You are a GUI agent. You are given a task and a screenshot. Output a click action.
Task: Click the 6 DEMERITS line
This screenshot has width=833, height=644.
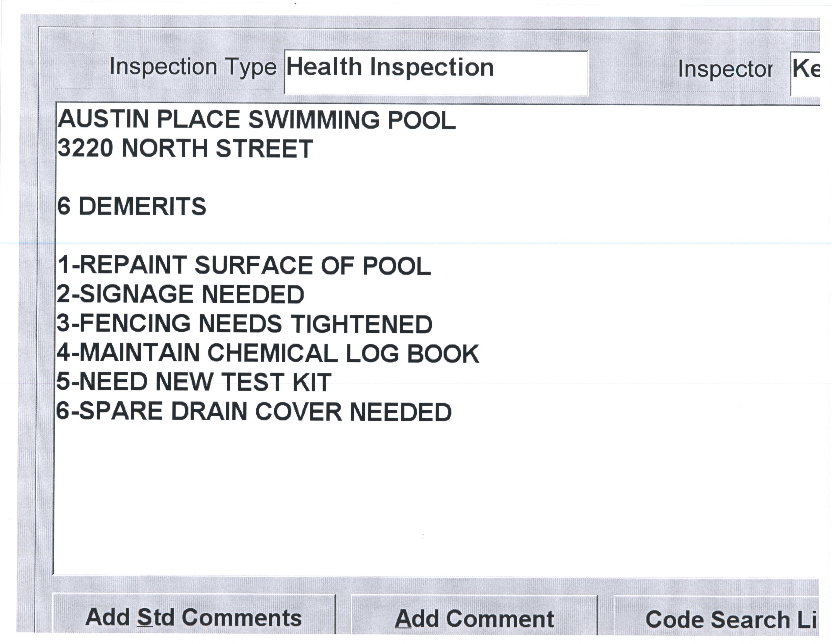(132, 206)
